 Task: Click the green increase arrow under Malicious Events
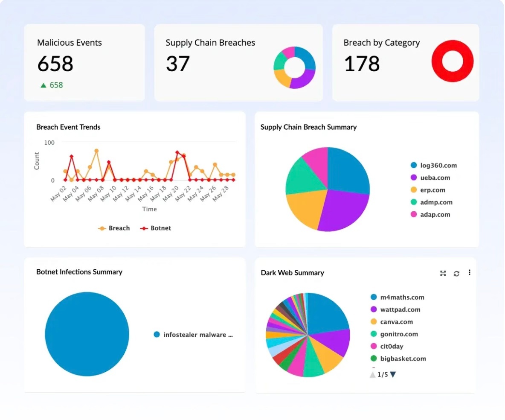point(43,85)
